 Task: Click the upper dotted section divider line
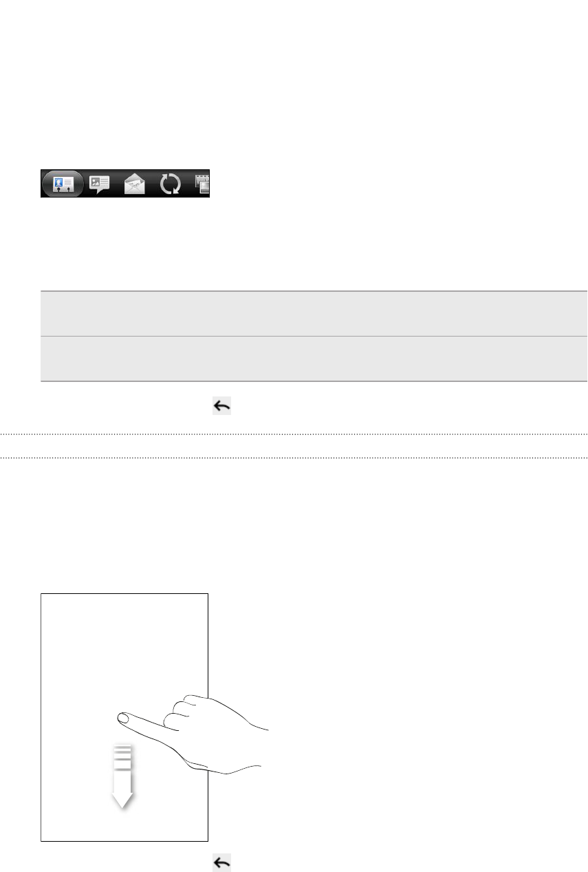click(x=294, y=434)
